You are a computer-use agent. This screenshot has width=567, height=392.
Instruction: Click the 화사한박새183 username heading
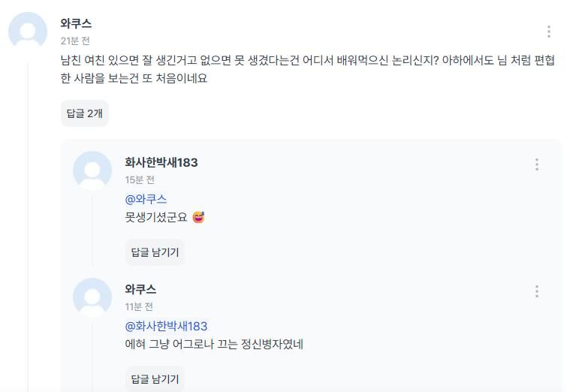(x=161, y=162)
